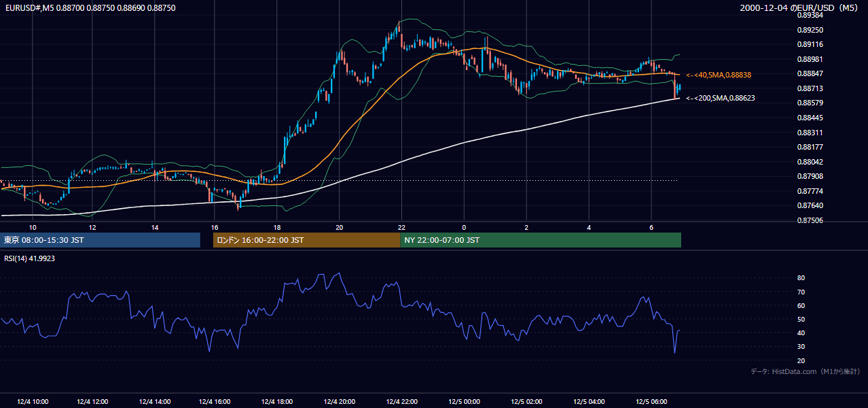Click the 12/4 16:00 time axis label
This screenshot has width=868, height=408.
216,402
